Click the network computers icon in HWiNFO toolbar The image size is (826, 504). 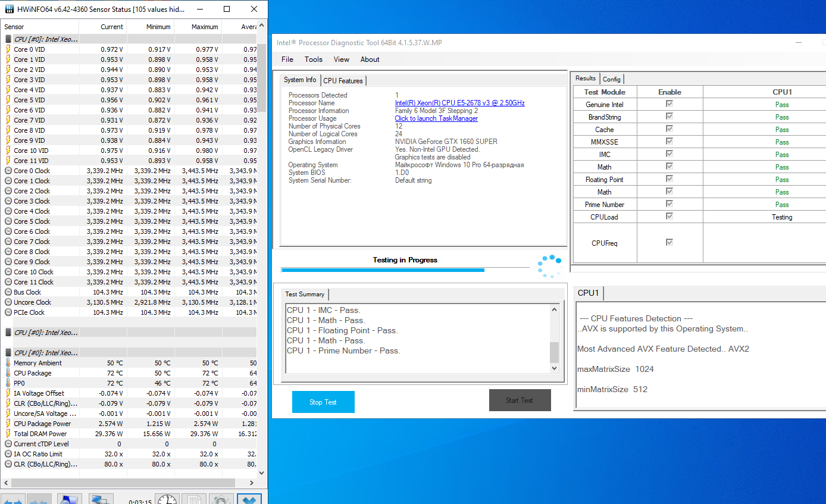[x=101, y=500]
